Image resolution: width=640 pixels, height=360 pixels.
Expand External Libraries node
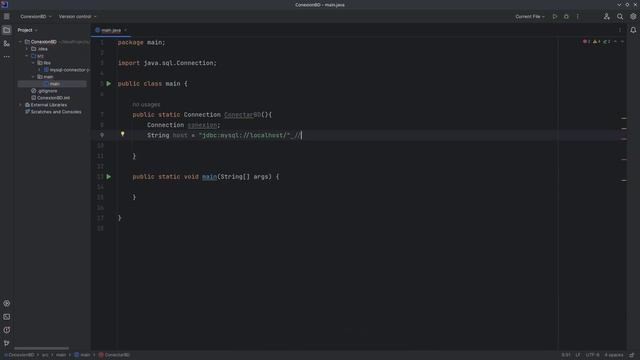pos(20,105)
